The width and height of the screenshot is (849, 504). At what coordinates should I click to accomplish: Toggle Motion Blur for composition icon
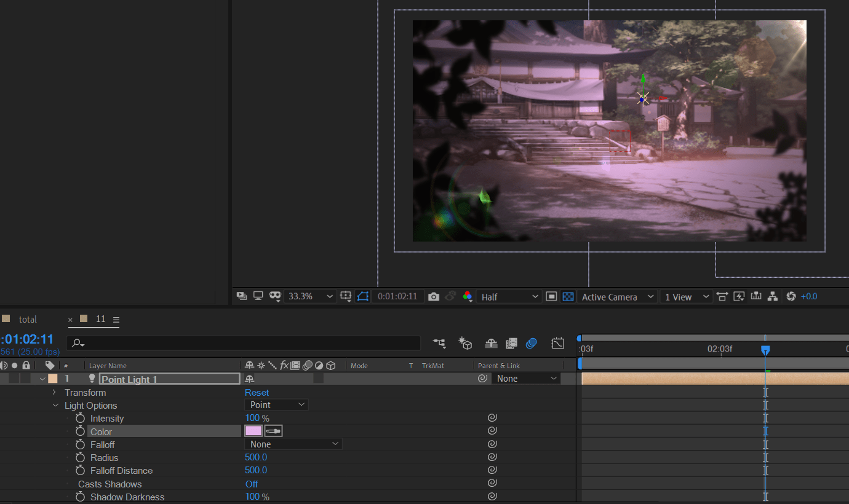click(x=532, y=344)
